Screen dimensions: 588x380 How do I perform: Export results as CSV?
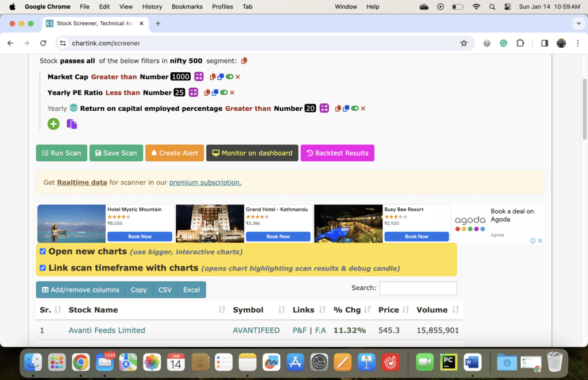pyautogui.click(x=165, y=290)
